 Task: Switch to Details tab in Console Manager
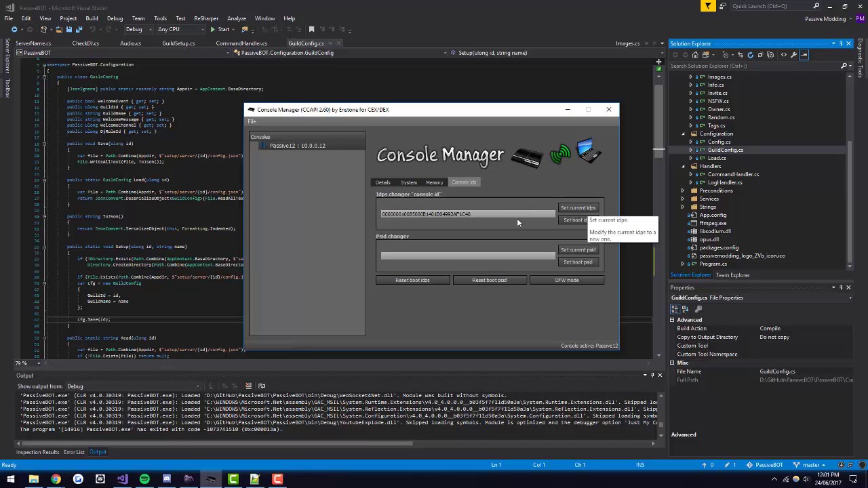click(x=383, y=182)
